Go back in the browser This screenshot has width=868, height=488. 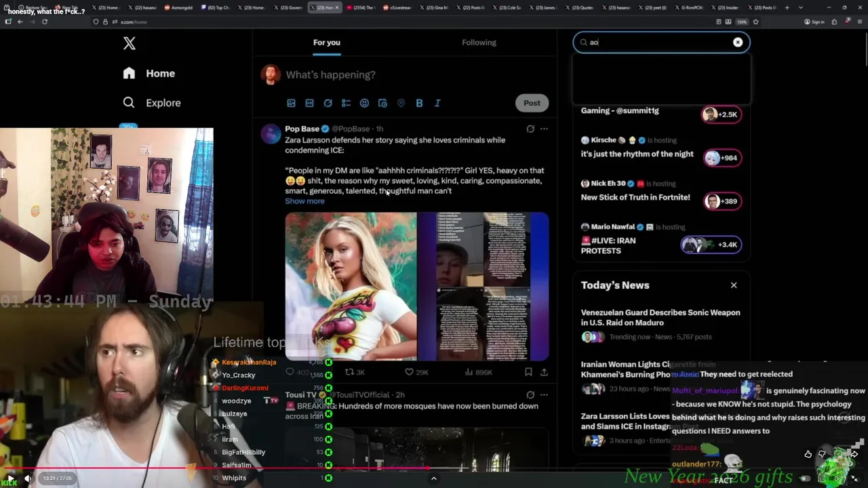pyautogui.click(x=20, y=22)
